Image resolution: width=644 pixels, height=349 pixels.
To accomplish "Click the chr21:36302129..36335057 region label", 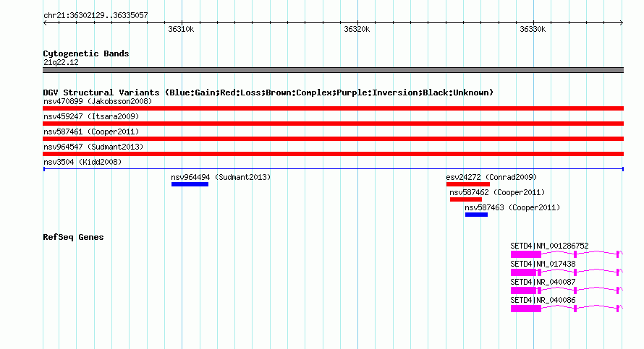I will point(96,15).
